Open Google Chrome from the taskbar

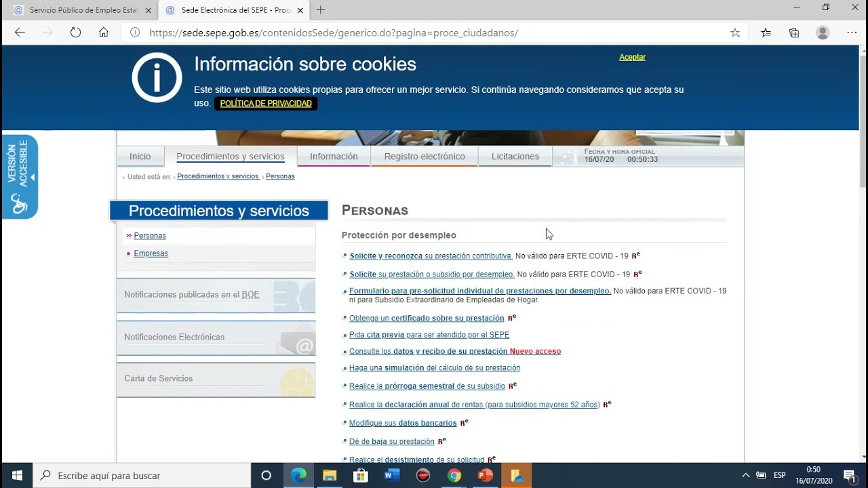coord(454,476)
